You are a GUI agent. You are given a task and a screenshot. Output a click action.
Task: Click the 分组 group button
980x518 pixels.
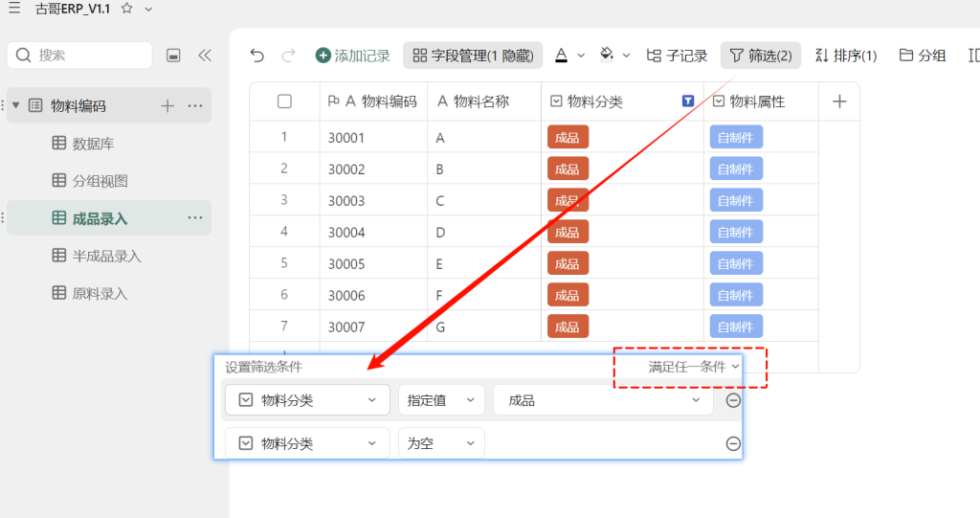coord(923,56)
